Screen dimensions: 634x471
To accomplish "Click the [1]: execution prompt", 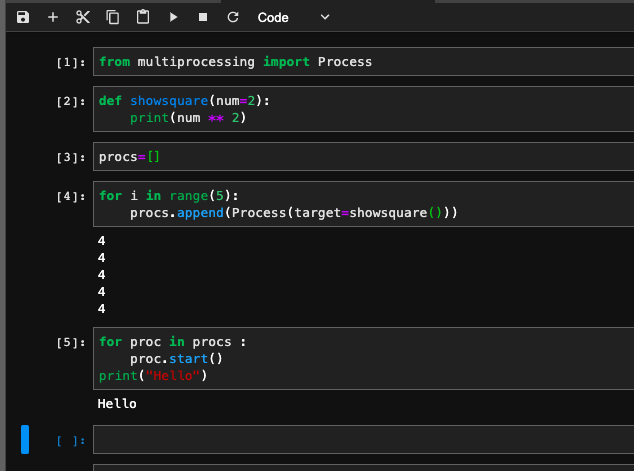I will click(71, 62).
